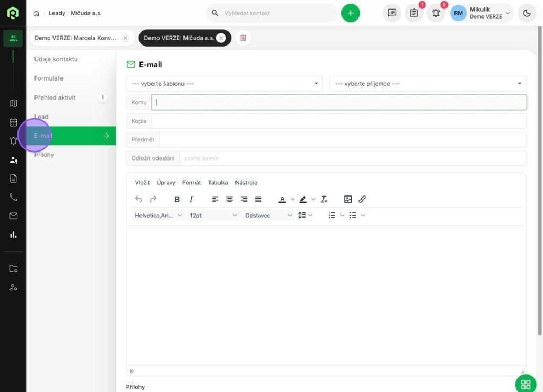Open the phone calls sidebar icon

pyautogui.click(x=13, y=197)
